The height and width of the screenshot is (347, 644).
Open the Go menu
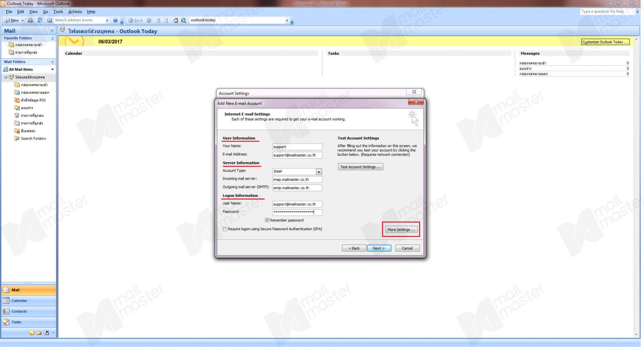tap(45, 12)
